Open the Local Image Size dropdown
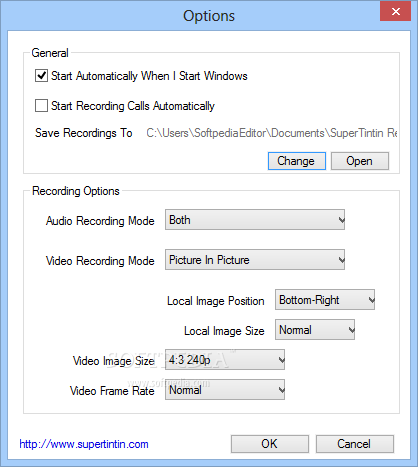 pyautogui.click(x=315, y=330)
